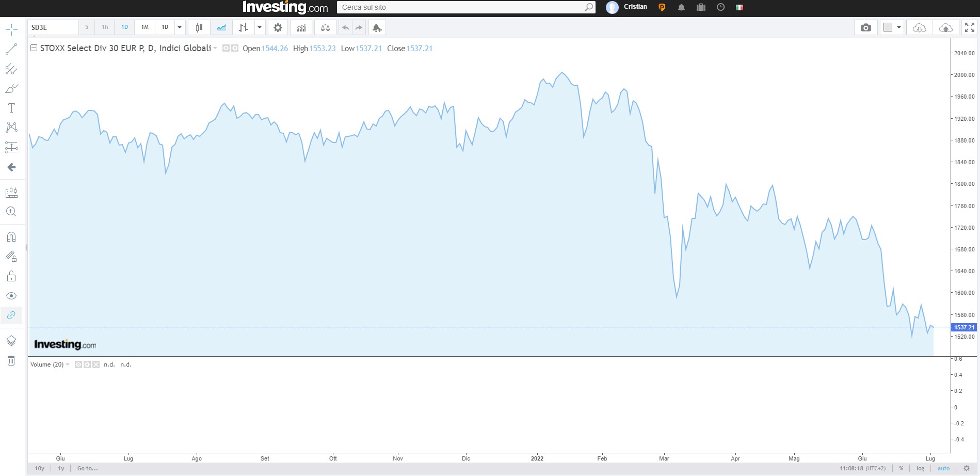Open the pitchfork drawing tools
This screenshot has height=476, width=980.
pos(11,69)
